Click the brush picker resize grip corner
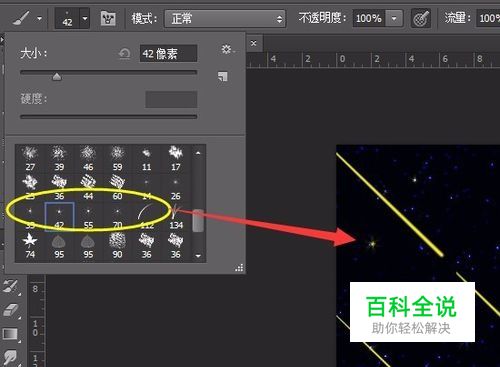 239,268
